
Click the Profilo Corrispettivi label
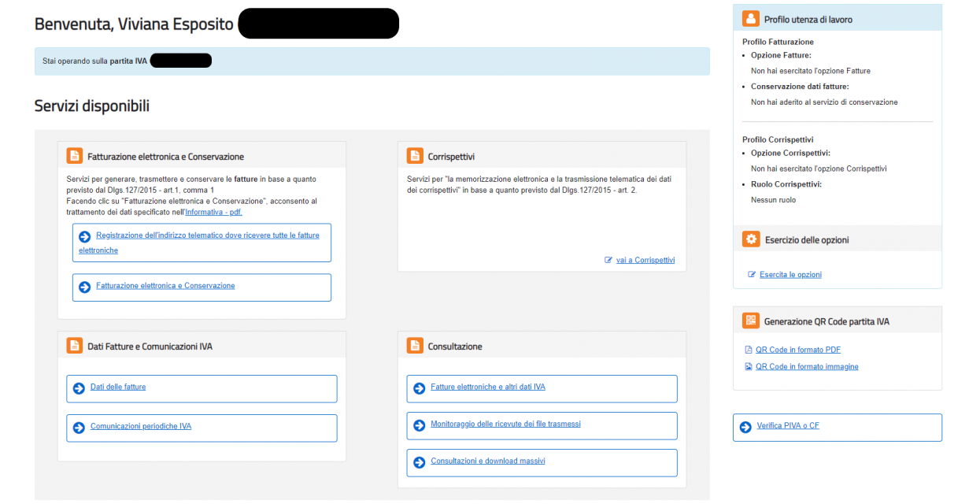coord(778,139)
